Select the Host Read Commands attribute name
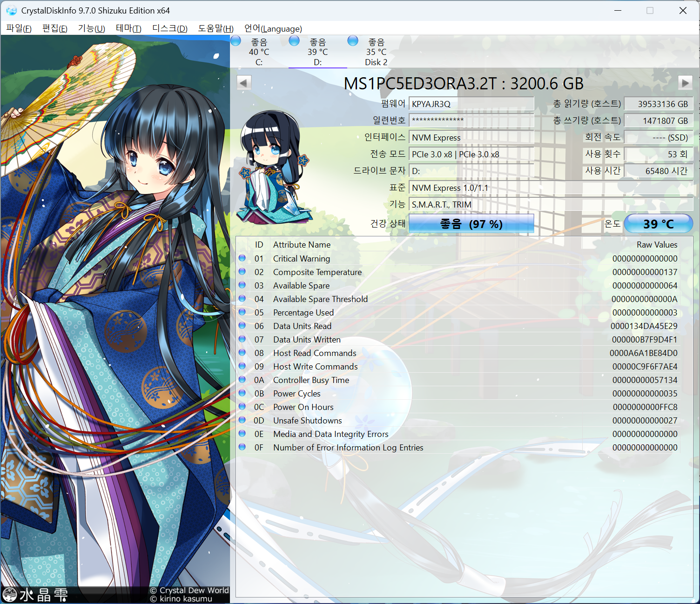700x604 pixels. 315,353
